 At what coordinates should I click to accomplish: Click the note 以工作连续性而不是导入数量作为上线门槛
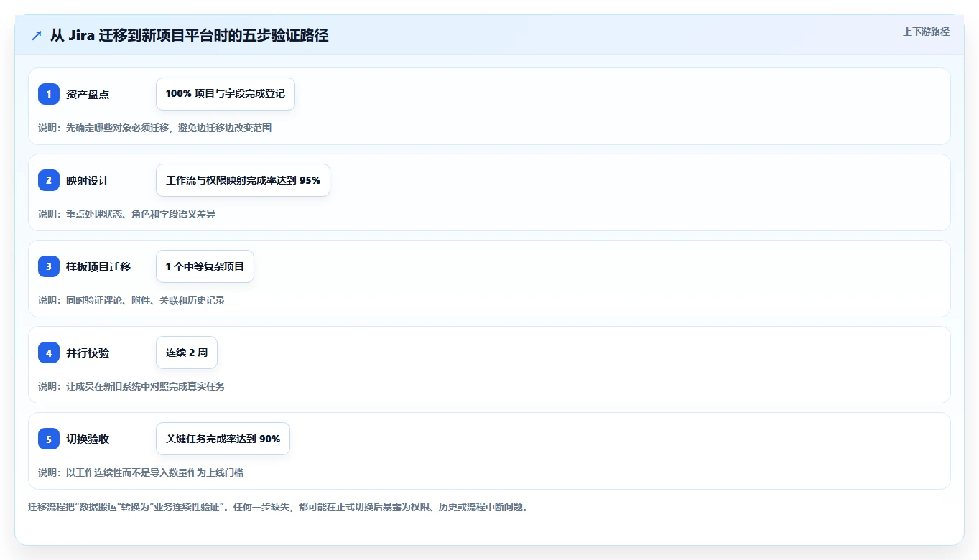coord(141,472)
